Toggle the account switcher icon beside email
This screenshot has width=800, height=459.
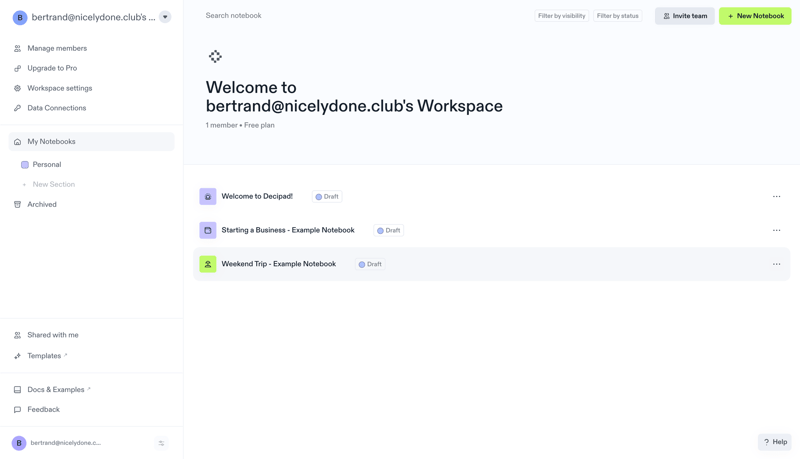[161, 443]
